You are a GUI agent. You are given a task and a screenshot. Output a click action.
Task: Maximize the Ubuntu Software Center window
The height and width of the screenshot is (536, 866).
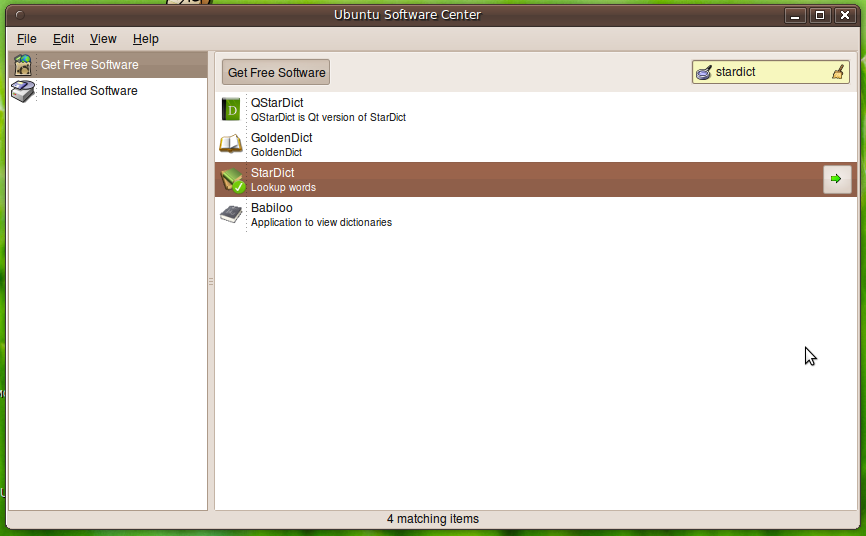click(820, 15)
